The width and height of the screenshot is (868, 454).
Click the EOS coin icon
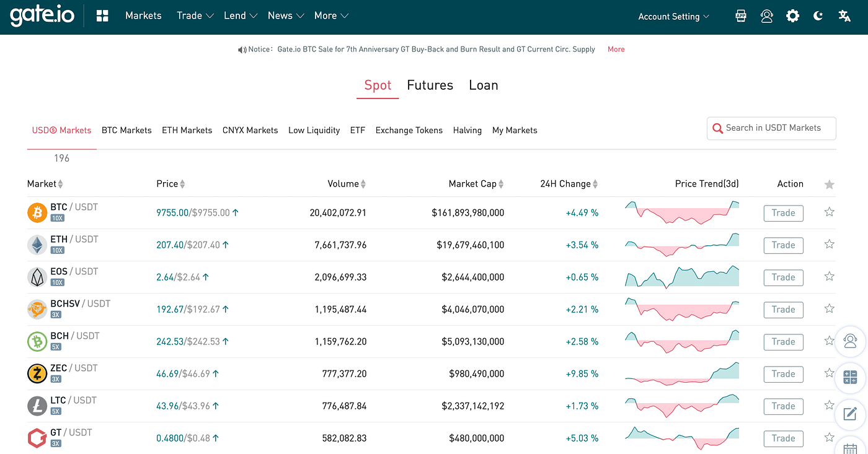coord(37,277)
